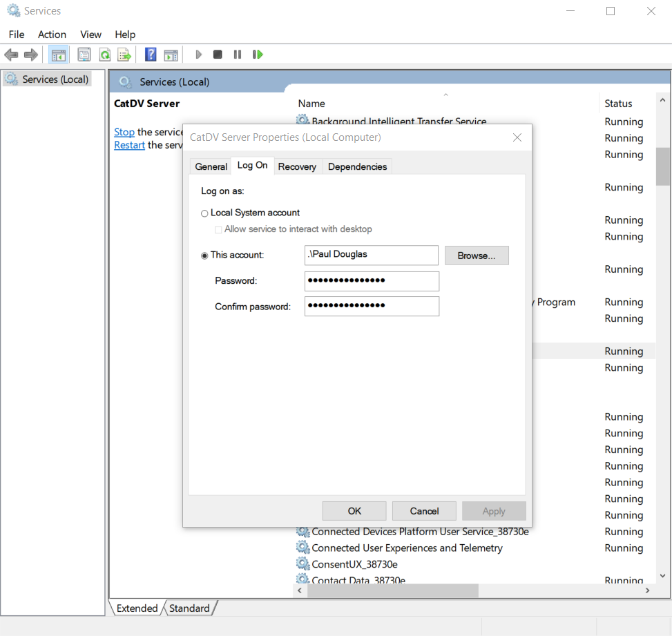Click the Start Service play icon
672x636 pixels.
tap(198, 55)
